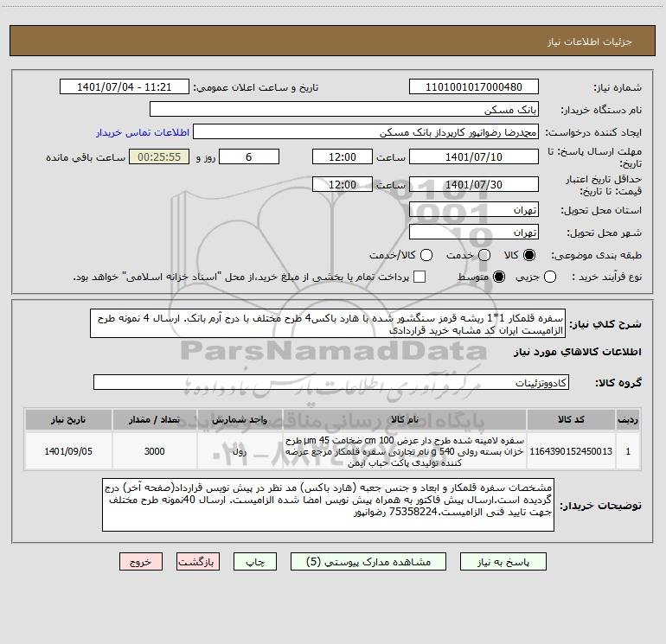
Task: Click the شماره نیاز field 1101001017000480
Action: pos(474,86)
